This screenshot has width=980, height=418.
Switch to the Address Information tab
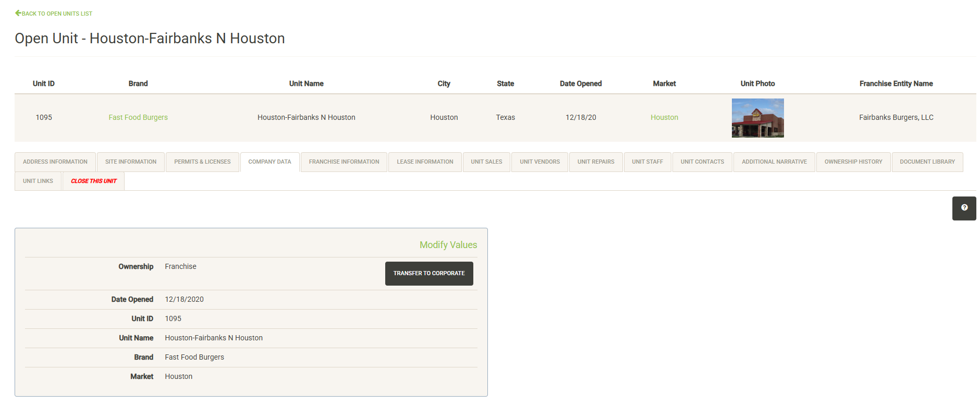point(55,162)
